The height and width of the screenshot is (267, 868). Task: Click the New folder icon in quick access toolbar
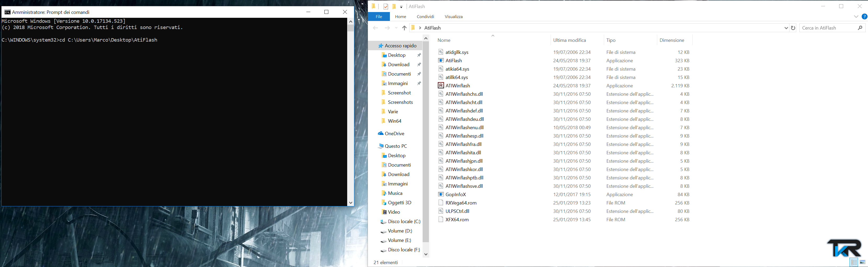coord(394,6)
